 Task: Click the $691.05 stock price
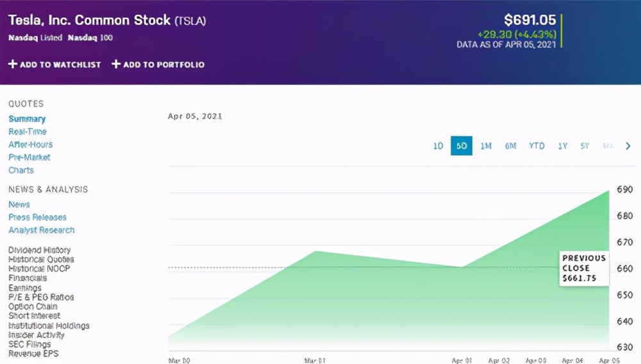530,20
